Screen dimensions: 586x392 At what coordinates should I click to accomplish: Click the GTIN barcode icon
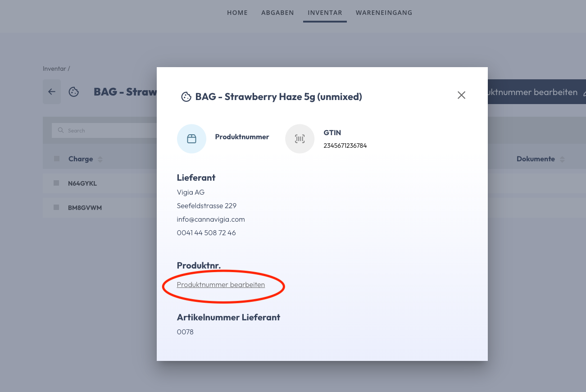[300, 139]
